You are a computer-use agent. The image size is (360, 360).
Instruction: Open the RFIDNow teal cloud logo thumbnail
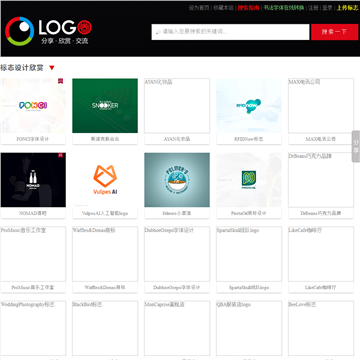pos(249,106)
